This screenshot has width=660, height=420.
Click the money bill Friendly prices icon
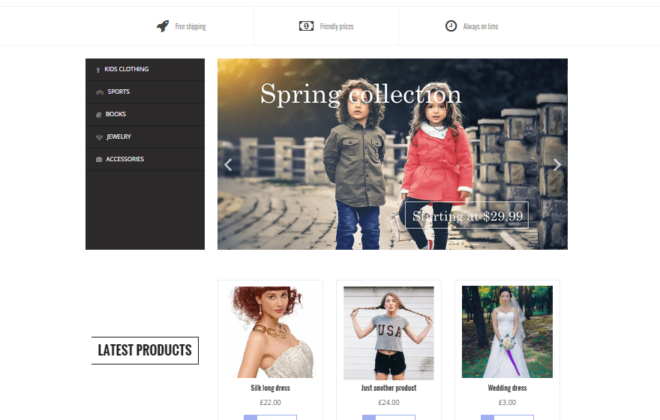306,26
